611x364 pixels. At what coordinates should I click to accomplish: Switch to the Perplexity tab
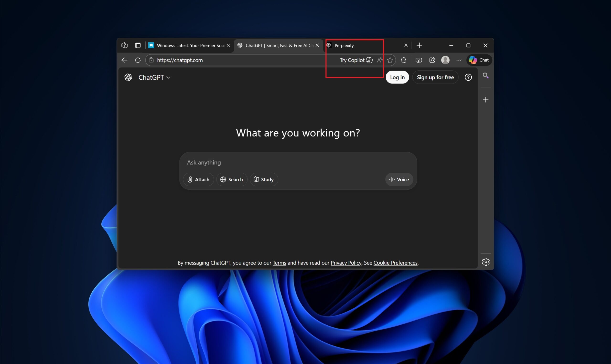tap(344, 45)
